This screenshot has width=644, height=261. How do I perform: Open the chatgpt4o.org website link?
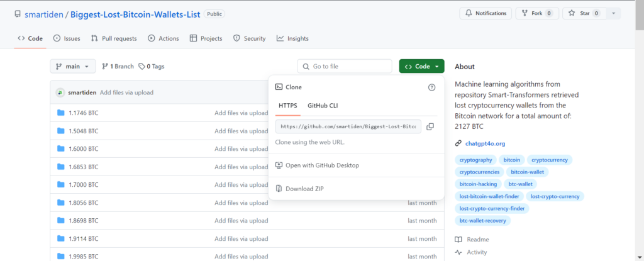[485, 143]
